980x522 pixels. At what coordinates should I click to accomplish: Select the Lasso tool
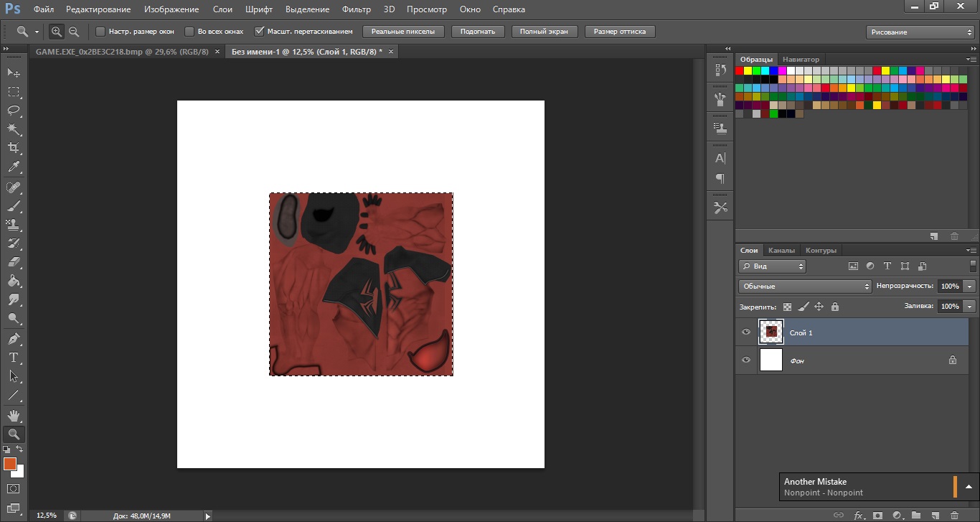(14, 111)
